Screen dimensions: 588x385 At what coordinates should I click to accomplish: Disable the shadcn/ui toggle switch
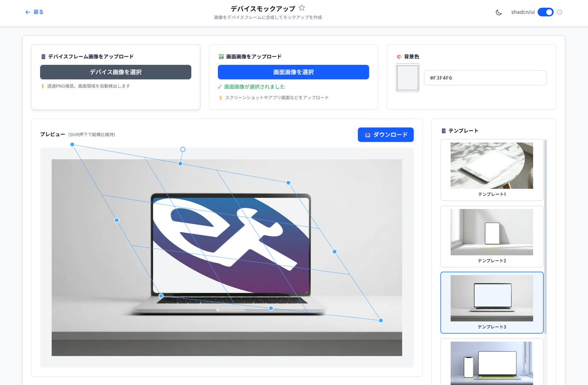(x=545, y=12)
